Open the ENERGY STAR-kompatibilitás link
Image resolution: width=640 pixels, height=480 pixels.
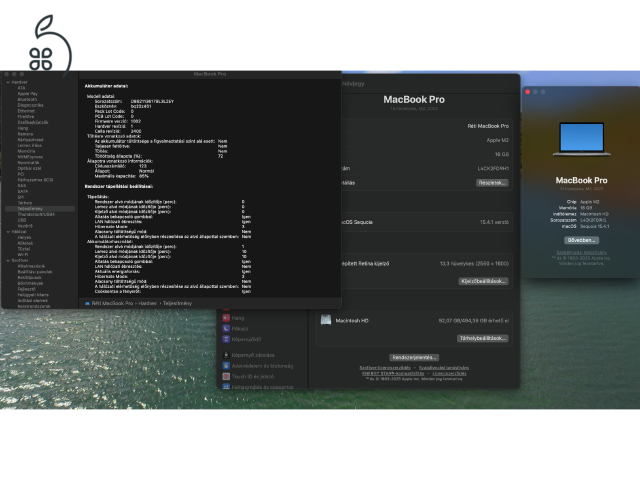coord(393,373)
